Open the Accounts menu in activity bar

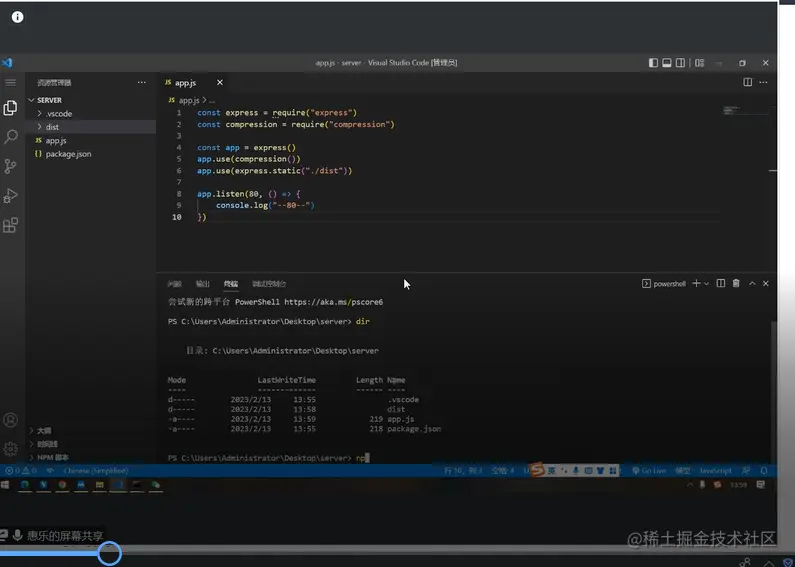click(x=10, y=420)
